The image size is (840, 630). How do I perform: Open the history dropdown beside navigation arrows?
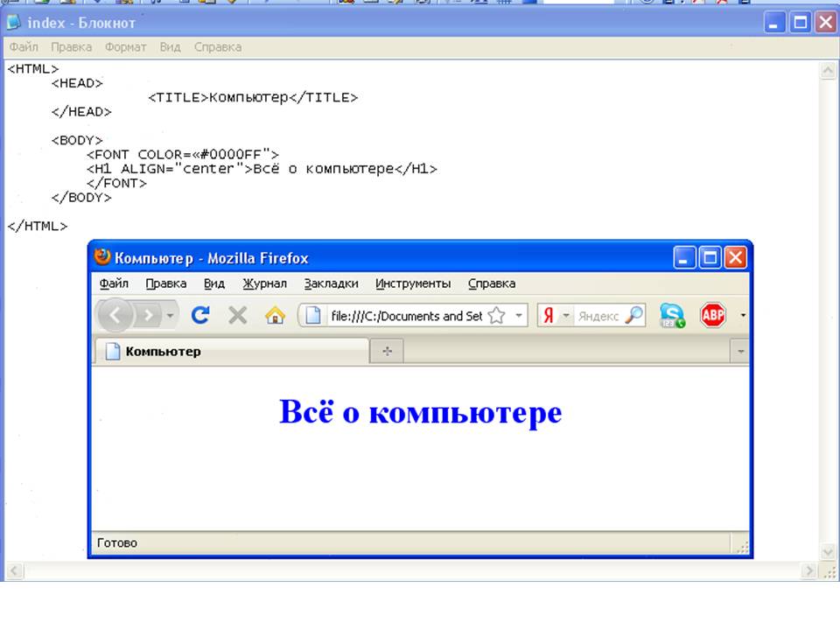170,315
